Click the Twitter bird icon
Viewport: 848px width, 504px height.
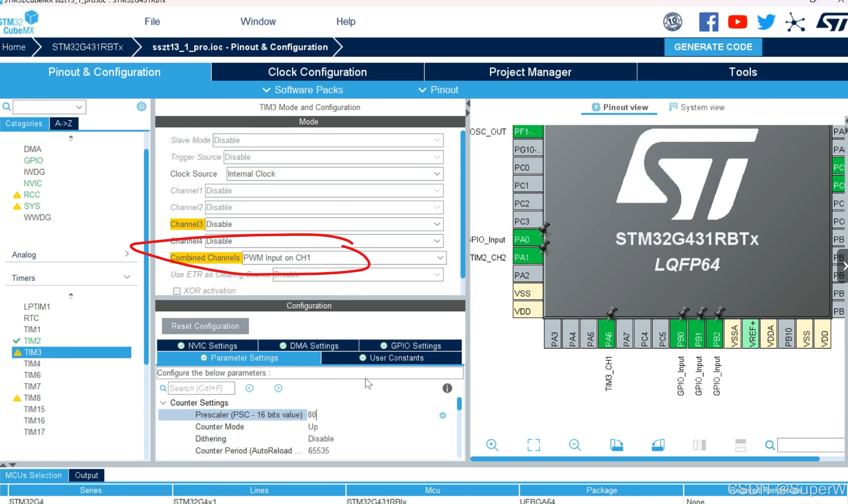(x=766, y=22)
